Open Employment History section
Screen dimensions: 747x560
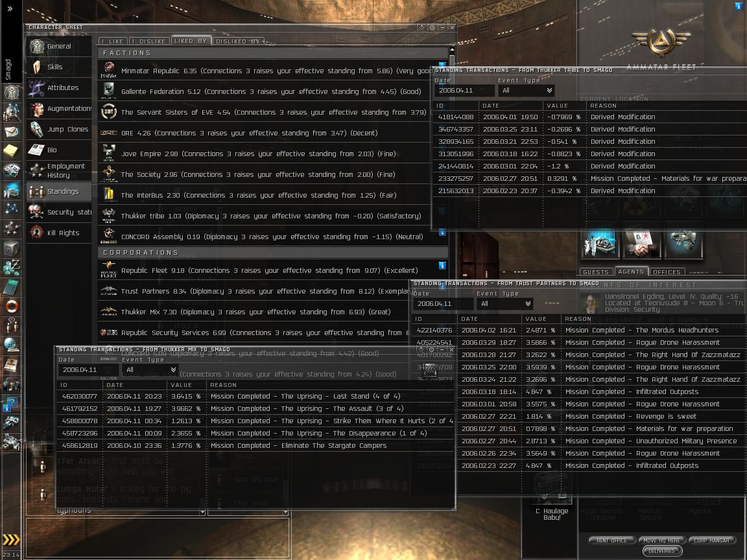point(59,170)
